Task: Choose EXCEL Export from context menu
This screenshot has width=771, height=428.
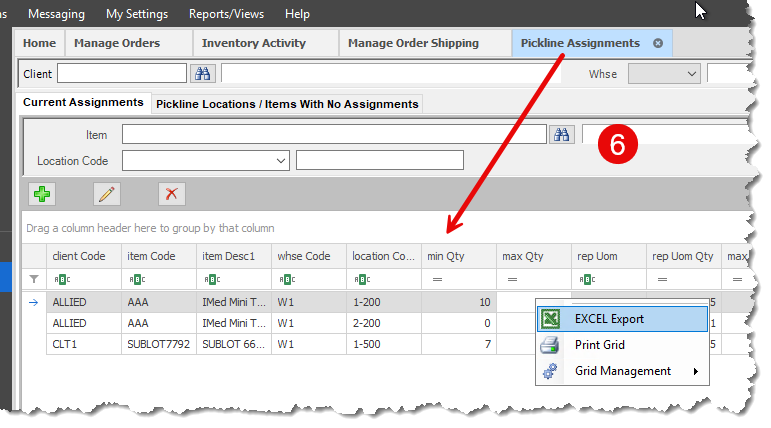Action: pyautogui.click(x=609, y=319)
